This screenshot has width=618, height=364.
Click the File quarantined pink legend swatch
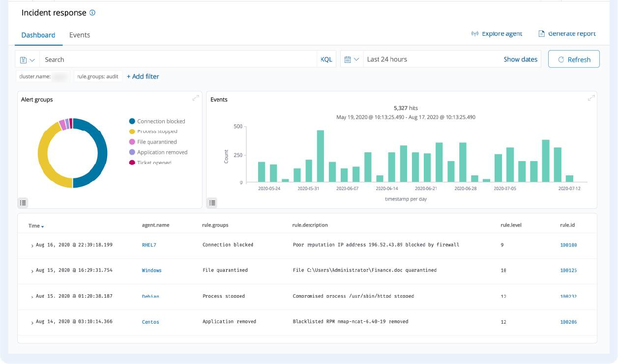(x=132, y=142)
